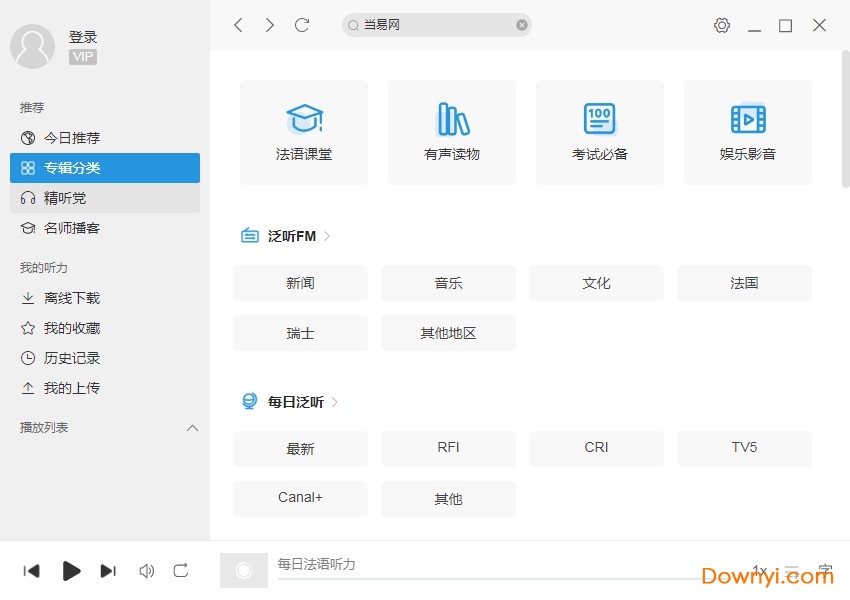Open the 娱乐影音 category tile
This screenshot has height=600, width=850.
747,132
